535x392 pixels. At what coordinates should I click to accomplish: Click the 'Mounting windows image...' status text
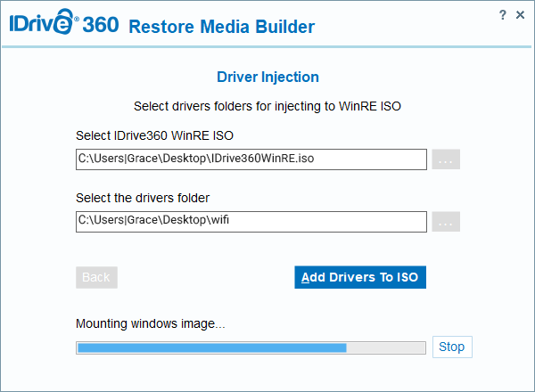[150, 323]
